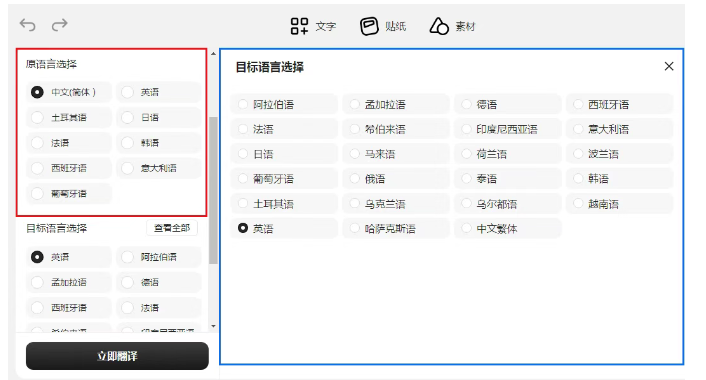This screenshot has height=380, width=706.
Task: Choose 中文繁体 in target popup panel
Action: click(507, 229)
